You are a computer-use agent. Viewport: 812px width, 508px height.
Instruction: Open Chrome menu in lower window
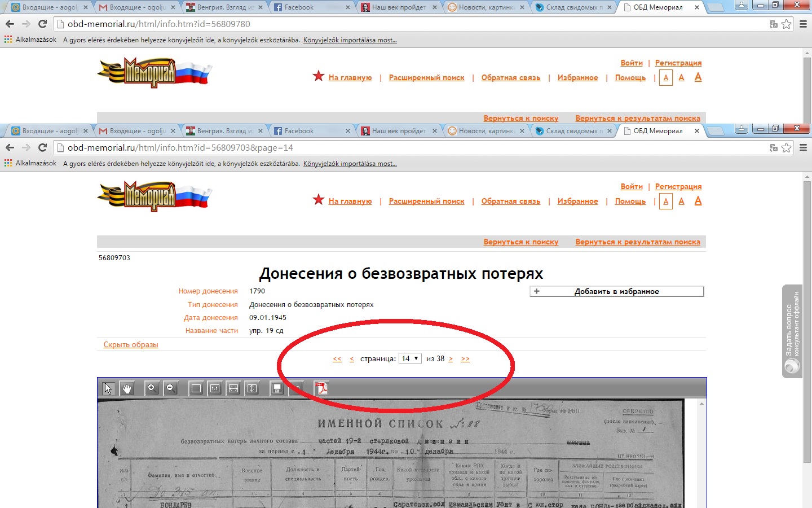[x=804, y=147]
